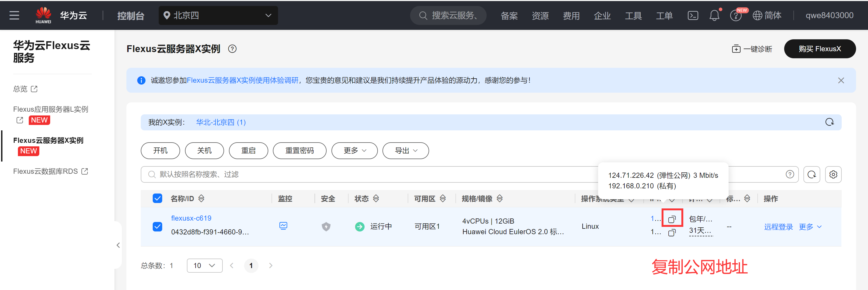This screenshot has height=290, width=868.
Task: Click the 关机 shutdown button
Action: pyautogui.click(x=204, y=151)
